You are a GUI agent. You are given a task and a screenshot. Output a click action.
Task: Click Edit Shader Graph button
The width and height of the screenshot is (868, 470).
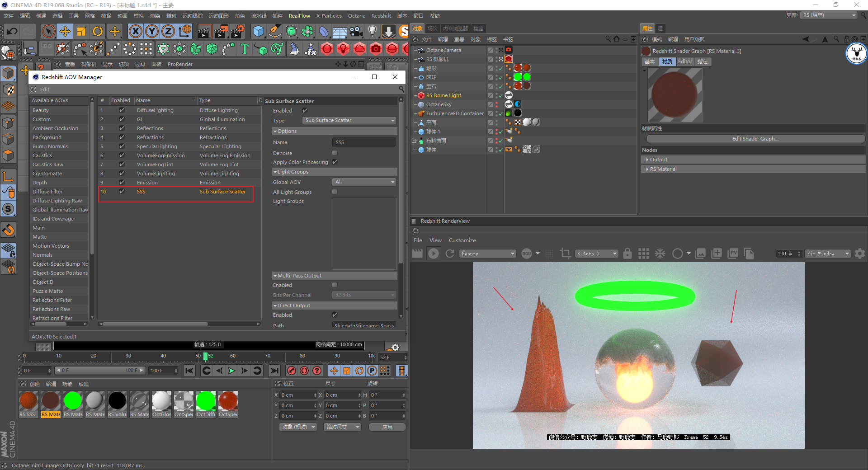pyautogui.click(x=755, y=139)
